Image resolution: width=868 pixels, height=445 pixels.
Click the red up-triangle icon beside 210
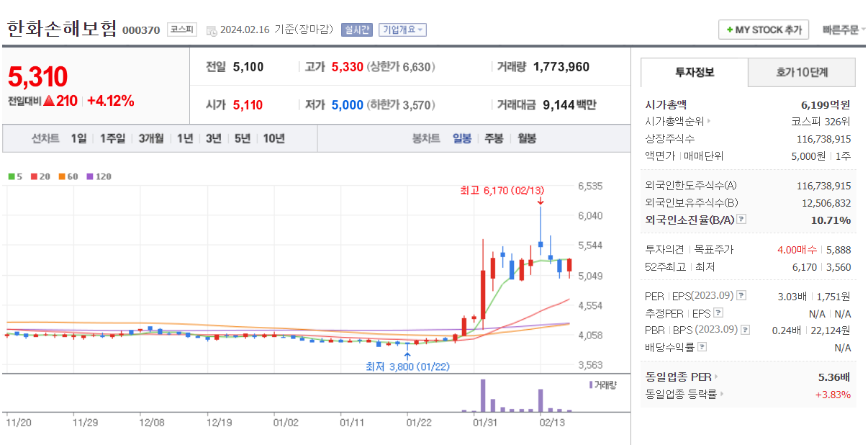pyautogui.click(x=49, y=101)
